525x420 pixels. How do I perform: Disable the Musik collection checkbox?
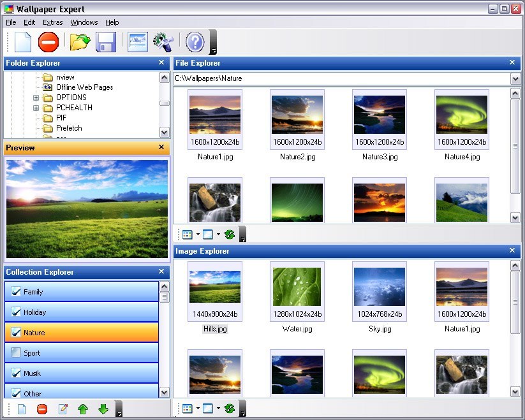tap(16, 373)
